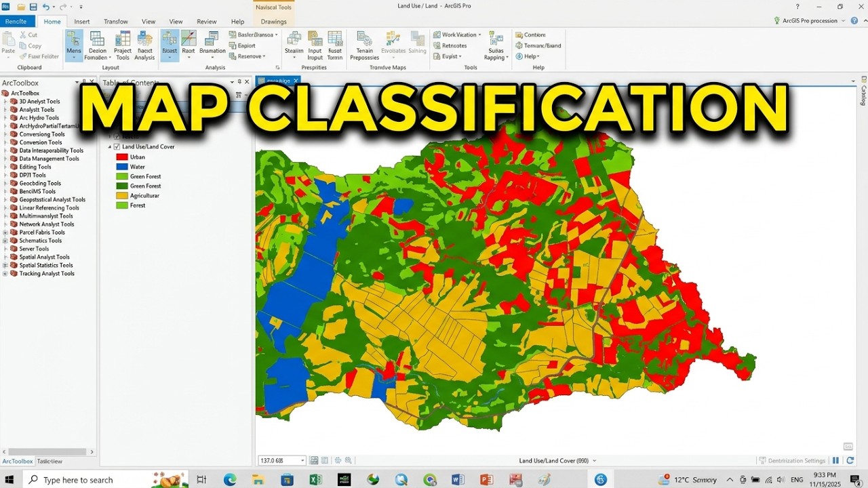This screenshot has height=488, width=868.
Task: Pause drawing with status bar pause icon
Action: 835,461
